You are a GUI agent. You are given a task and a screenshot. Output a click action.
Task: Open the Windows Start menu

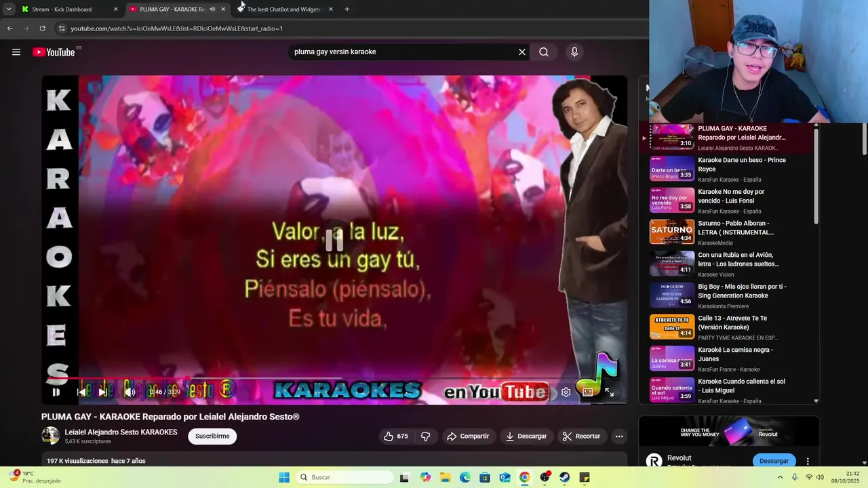pos(284,477)
